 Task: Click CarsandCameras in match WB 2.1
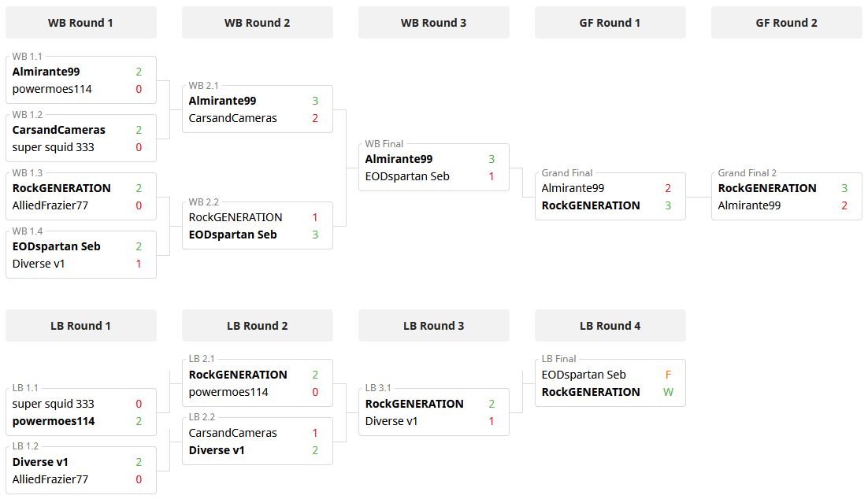(x=233, y=118)
